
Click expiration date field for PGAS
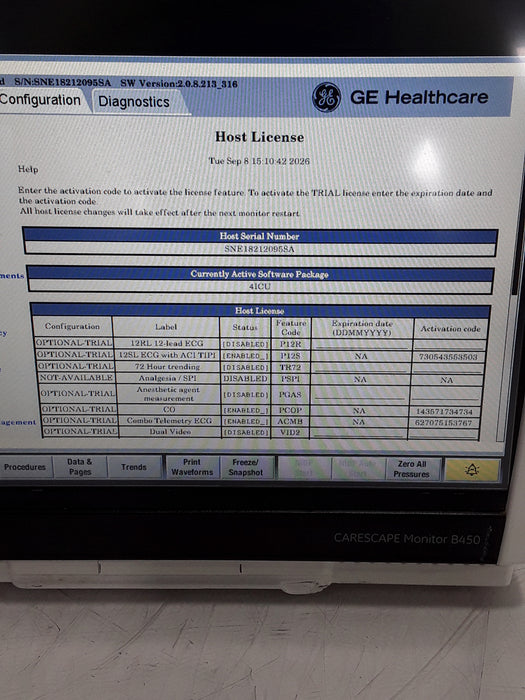pos(360,395)
